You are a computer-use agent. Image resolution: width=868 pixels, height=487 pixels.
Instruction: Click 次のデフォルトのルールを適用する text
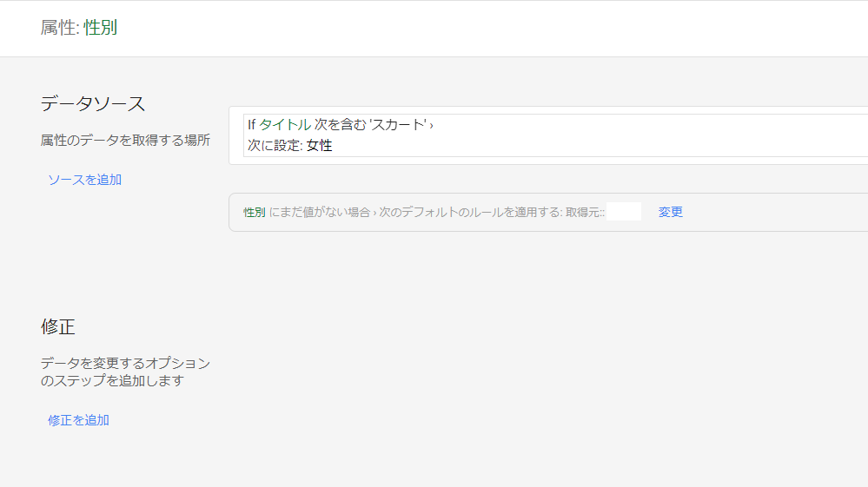click(471, 213)
